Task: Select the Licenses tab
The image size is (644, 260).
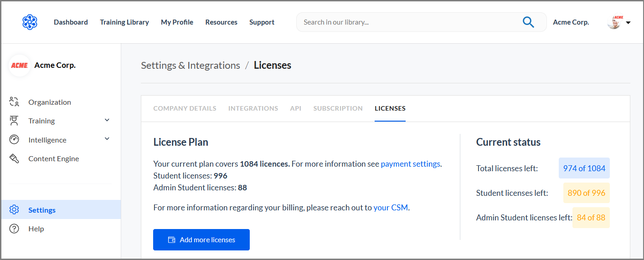Action: point(390,108)
